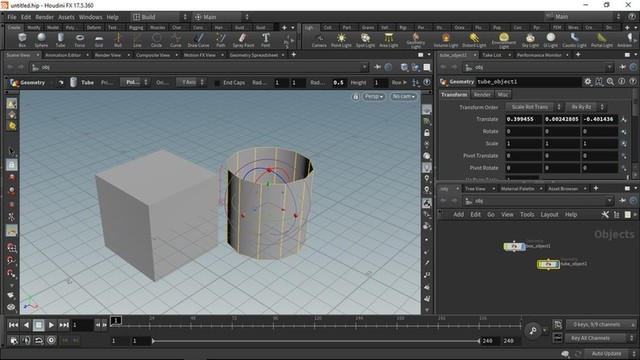The height and width of the screenshot is (360, 640).
Task: Toggle display flag on tube_object1 node
Action: pyautogui.click(x=556, y=264)
